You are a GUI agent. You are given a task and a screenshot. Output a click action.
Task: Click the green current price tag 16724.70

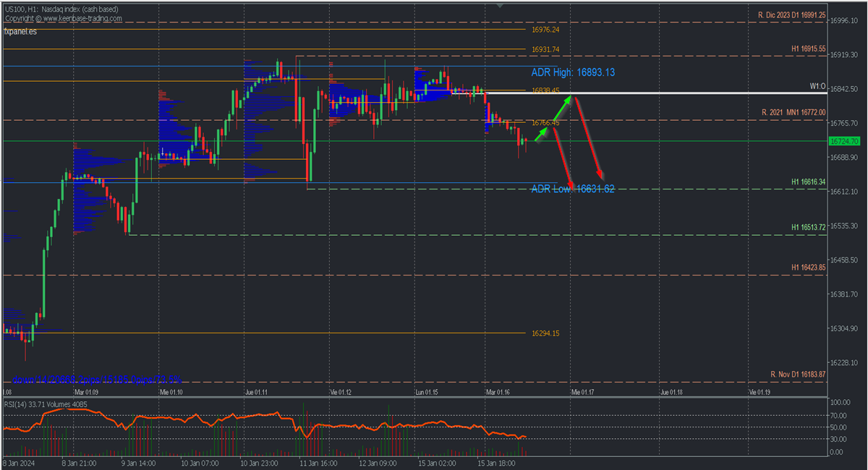coord(845,142)
